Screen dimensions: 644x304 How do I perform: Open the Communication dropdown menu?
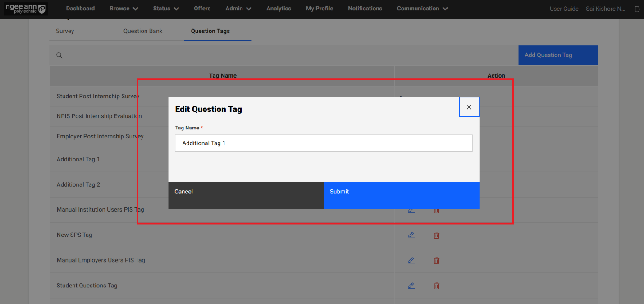(x=422, y=9)
